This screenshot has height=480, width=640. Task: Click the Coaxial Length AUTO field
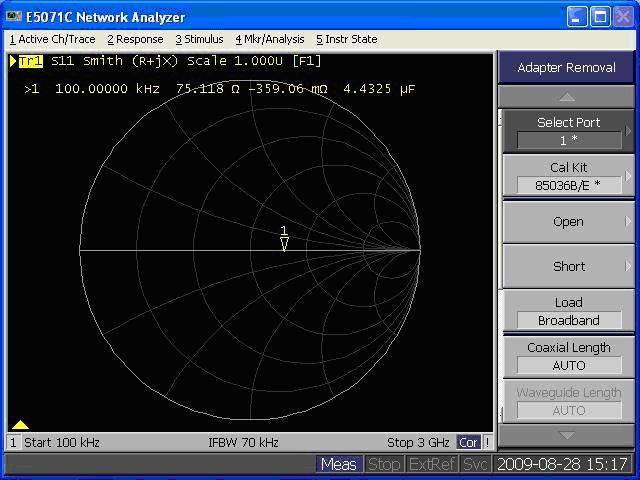568,365
